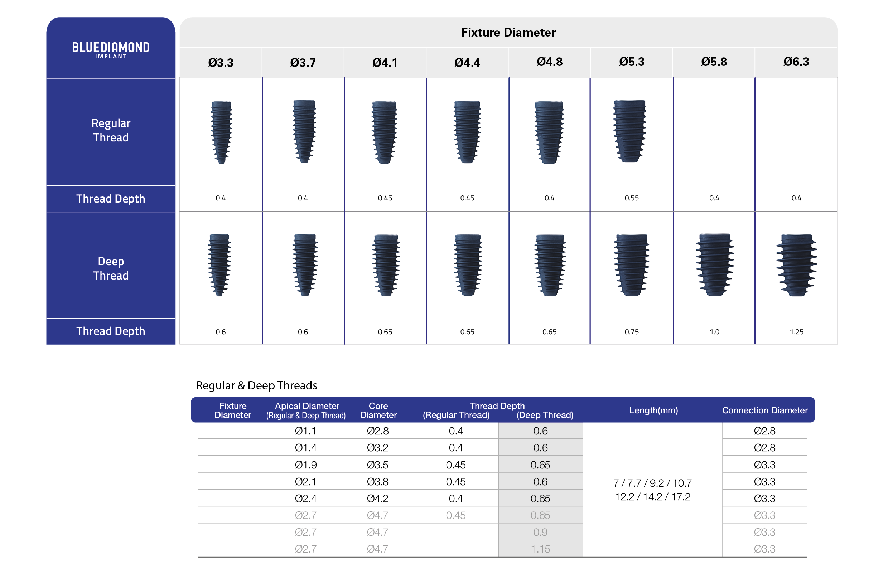888x588 pixels.
Task: Click the Ø4.8 regular thread implant image
Action: [x=549, y=132]
